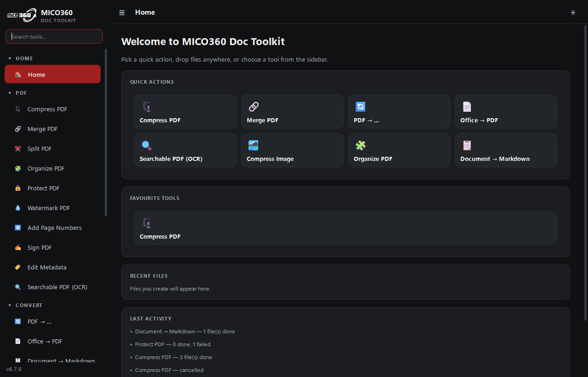Viewport: 588px width, 377px height.
Task: Click Watermark PDF droplet icon in sidebar
Action: click(18, 208)
